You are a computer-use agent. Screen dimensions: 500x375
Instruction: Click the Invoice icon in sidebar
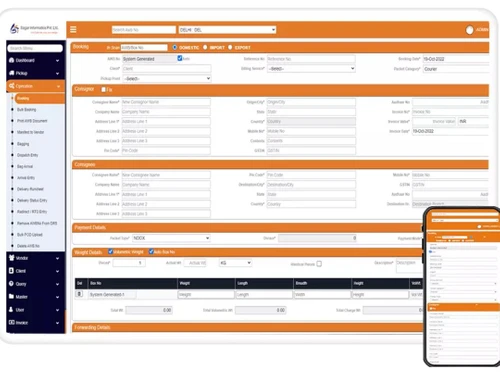click(12, 322)
